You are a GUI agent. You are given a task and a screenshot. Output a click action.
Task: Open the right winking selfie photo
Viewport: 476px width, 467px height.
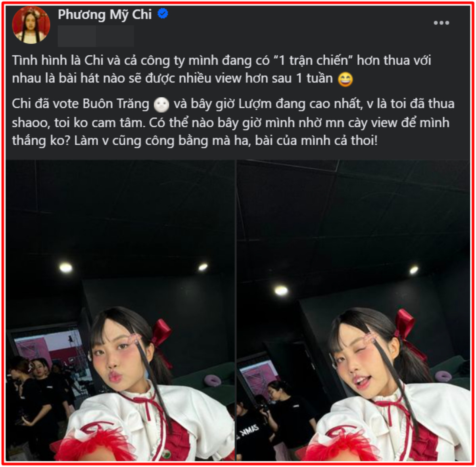click(353, 310)
